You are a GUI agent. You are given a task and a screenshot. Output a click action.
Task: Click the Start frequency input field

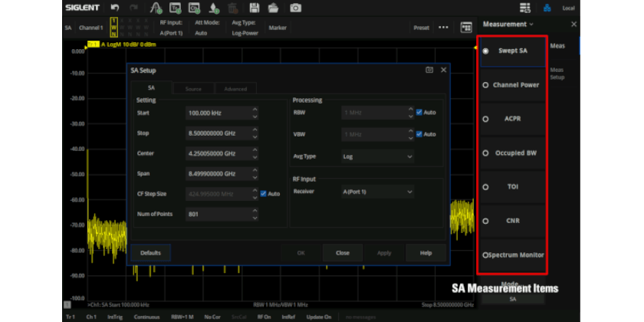tap(218, 113)
